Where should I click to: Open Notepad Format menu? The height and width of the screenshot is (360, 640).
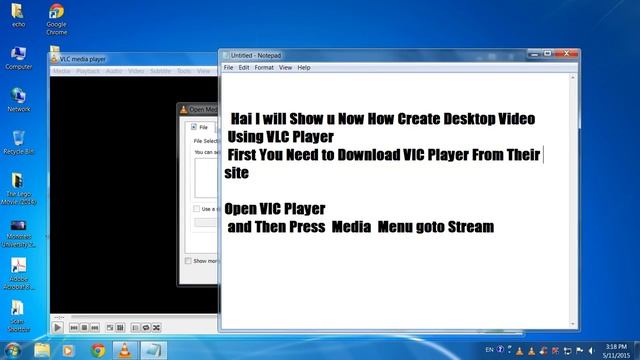(x=264, y=68)
